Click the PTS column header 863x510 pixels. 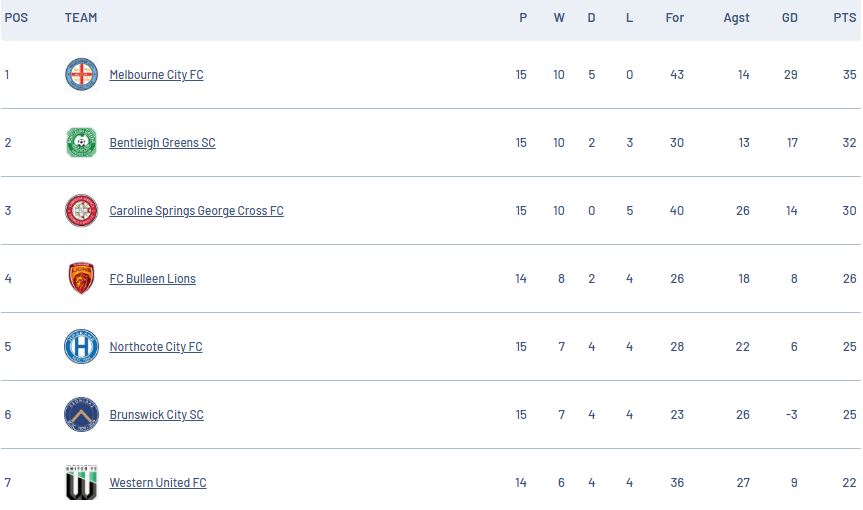coord(844,18)
